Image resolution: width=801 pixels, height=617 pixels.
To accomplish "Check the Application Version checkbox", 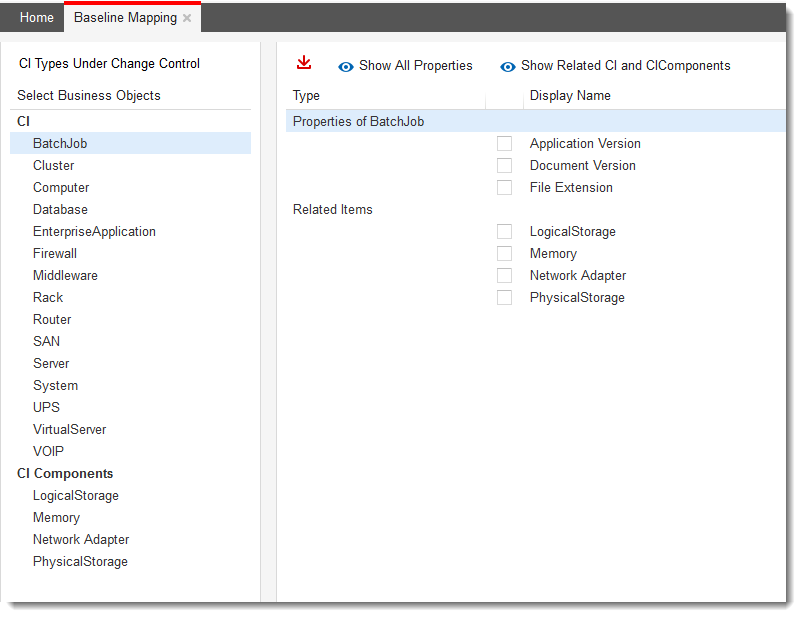I will 504,144.
